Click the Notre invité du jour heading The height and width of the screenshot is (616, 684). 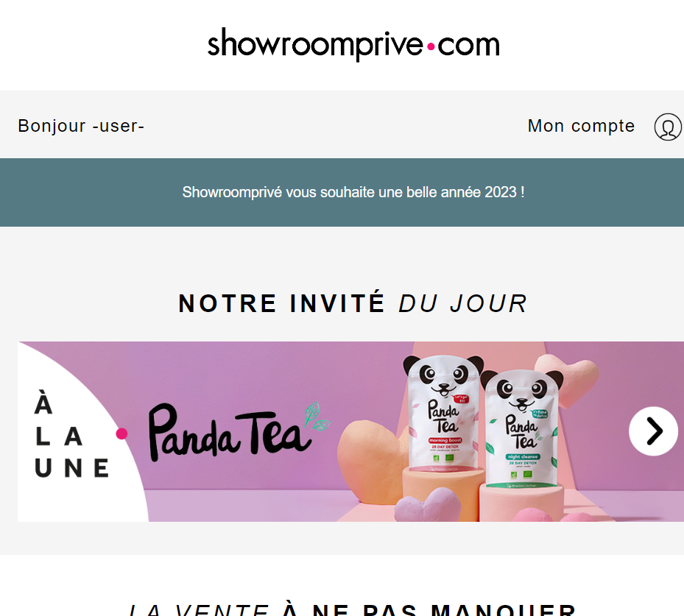(353, 303)
